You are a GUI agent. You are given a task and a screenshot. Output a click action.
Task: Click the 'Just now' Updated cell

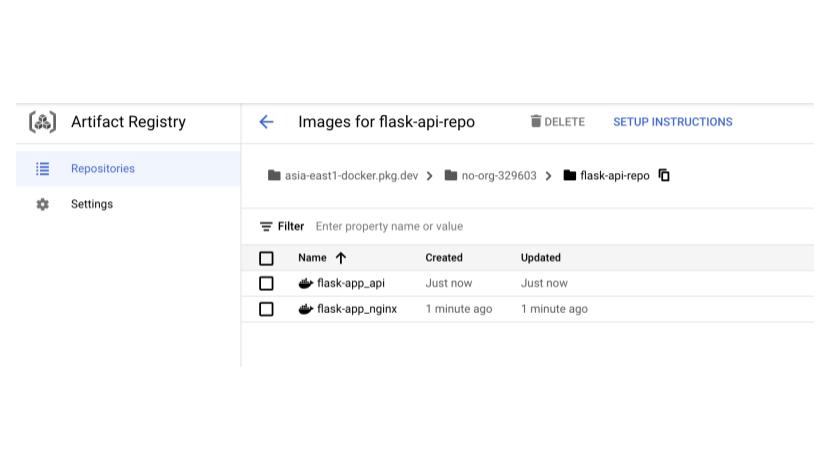(544, 283)
